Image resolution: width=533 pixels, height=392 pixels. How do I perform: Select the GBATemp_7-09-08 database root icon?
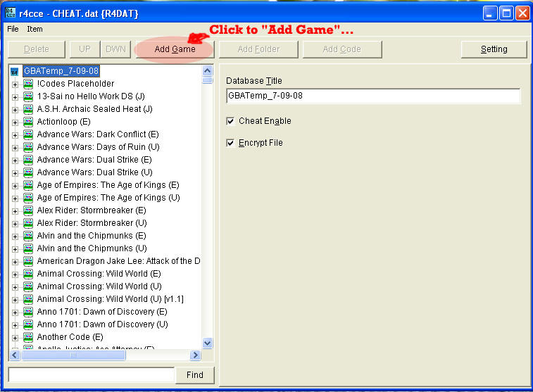[14, 72]
